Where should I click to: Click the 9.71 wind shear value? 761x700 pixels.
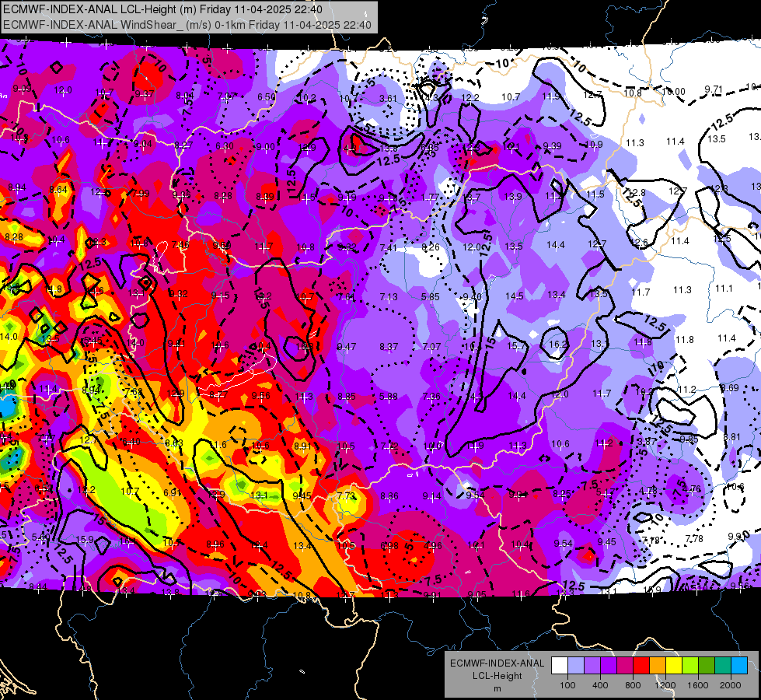[714, 89]
